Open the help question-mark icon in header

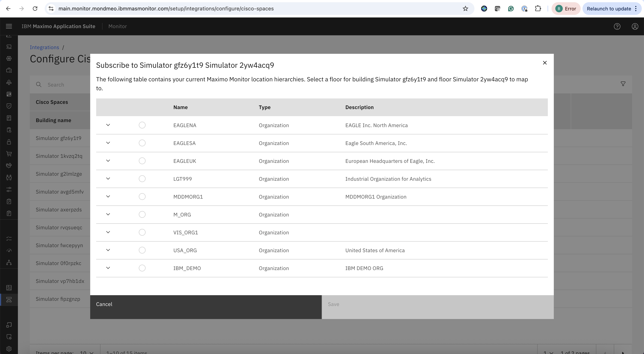(617, 26)
